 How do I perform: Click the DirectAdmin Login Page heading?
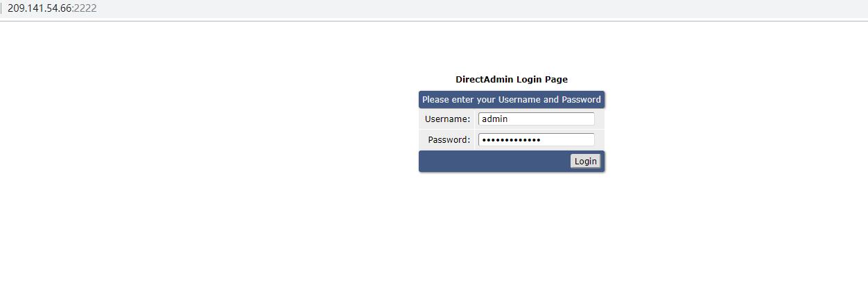tap(512, 79)
